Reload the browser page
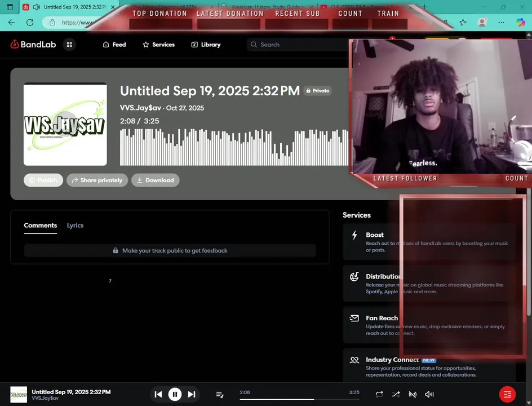The image size is (532, 406). click(x=30, y=23)
